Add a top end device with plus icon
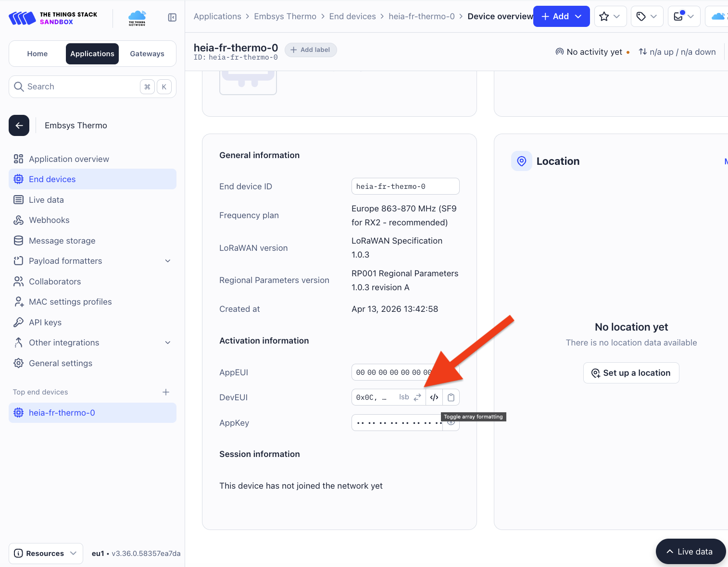 point(166,392)
